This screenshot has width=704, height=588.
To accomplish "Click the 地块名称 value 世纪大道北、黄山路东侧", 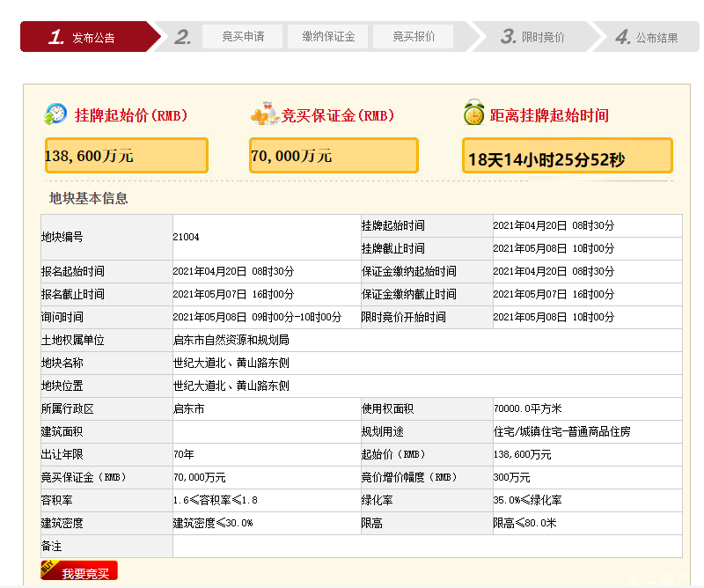I will [x=231, y=363].
